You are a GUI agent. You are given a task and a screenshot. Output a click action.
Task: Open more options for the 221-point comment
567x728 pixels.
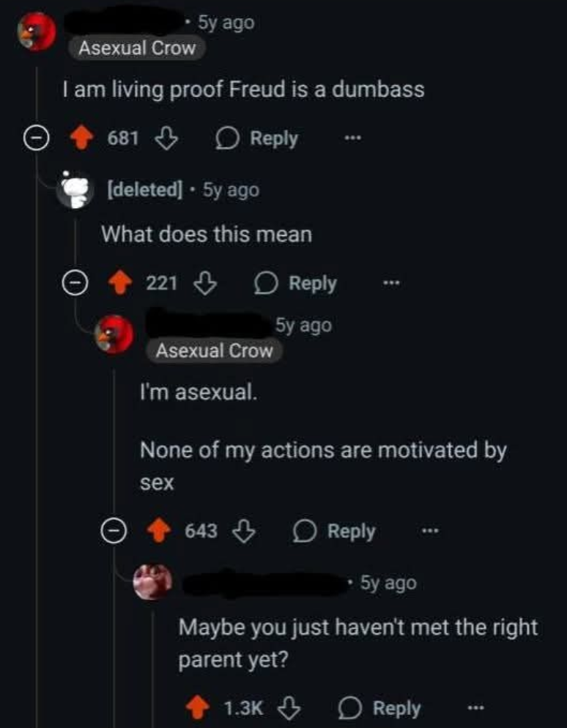coord(393,283)
